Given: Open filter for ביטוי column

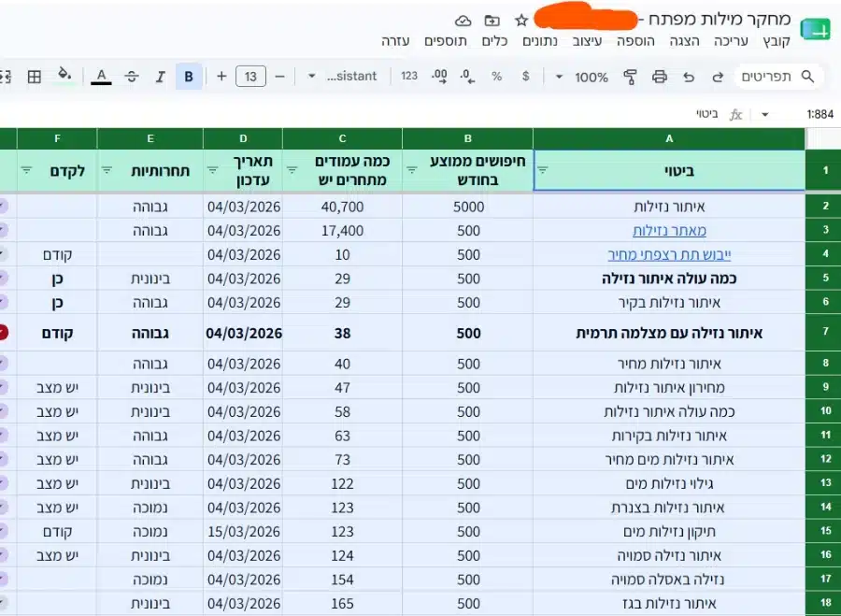Looking at the screenshot, I should [x=542, y=171].
